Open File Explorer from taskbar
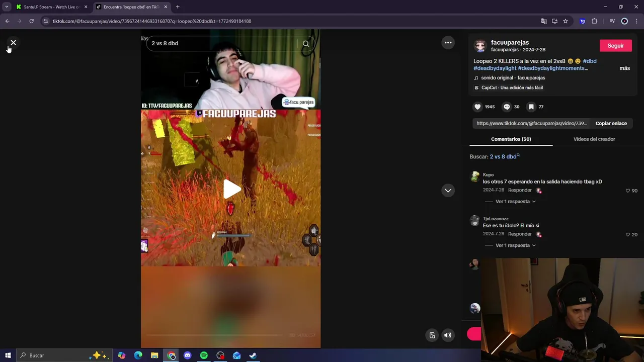The width and height of the screenshot is (644, 362). [154, 355]
